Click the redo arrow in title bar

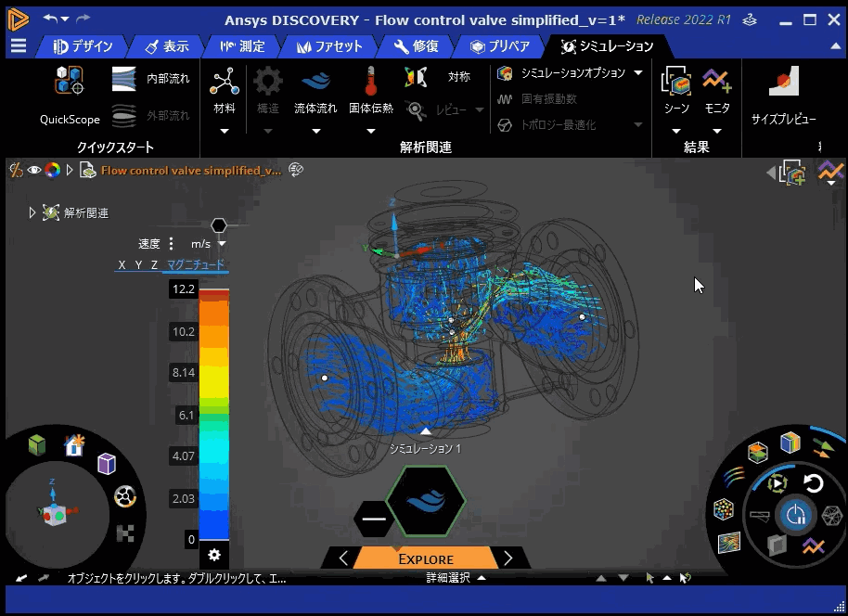[x=83, y=19]
